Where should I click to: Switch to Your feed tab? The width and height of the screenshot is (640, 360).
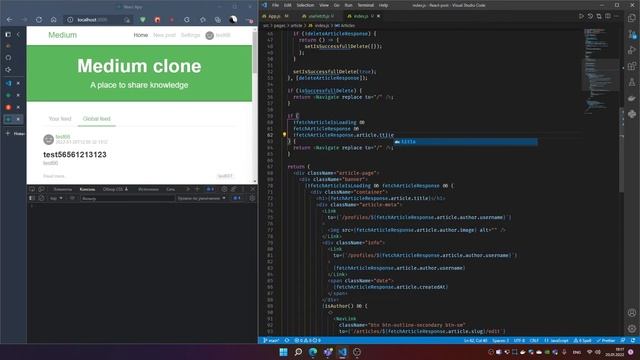click(60, 119)
